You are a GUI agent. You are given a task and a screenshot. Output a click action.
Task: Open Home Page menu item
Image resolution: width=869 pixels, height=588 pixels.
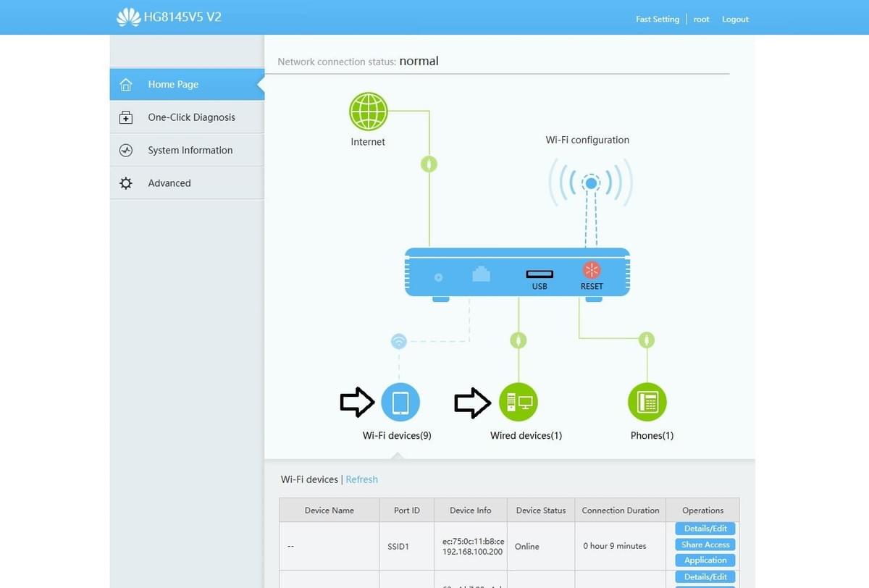pos(187,85)
